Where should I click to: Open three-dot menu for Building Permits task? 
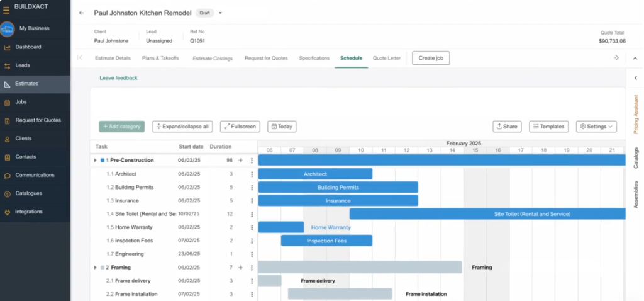252,188
